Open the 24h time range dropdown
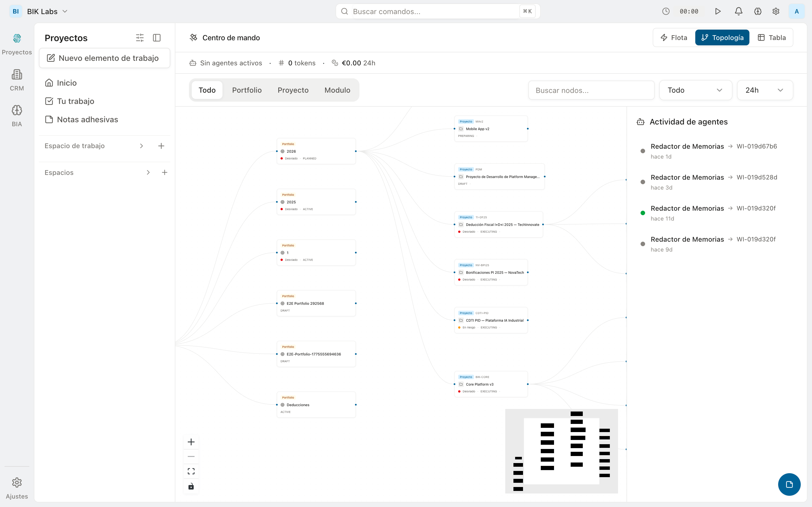The height and width of the screenshot is (507, 812). 764,90
